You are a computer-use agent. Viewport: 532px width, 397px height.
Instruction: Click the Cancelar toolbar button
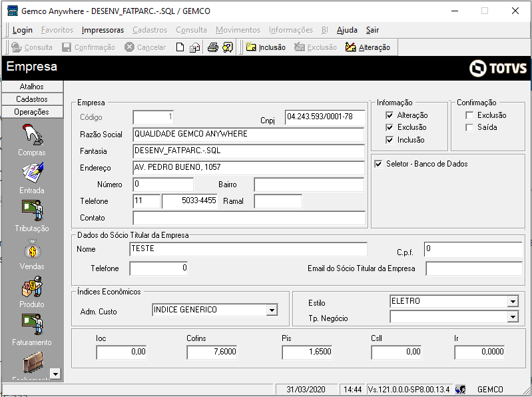(x=145, y=47)
